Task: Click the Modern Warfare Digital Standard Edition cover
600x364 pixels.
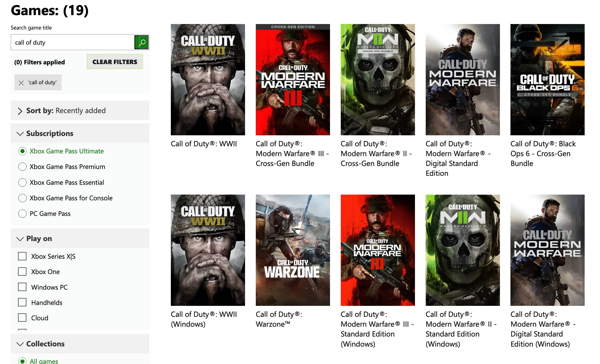Action: tap(462, 79)
